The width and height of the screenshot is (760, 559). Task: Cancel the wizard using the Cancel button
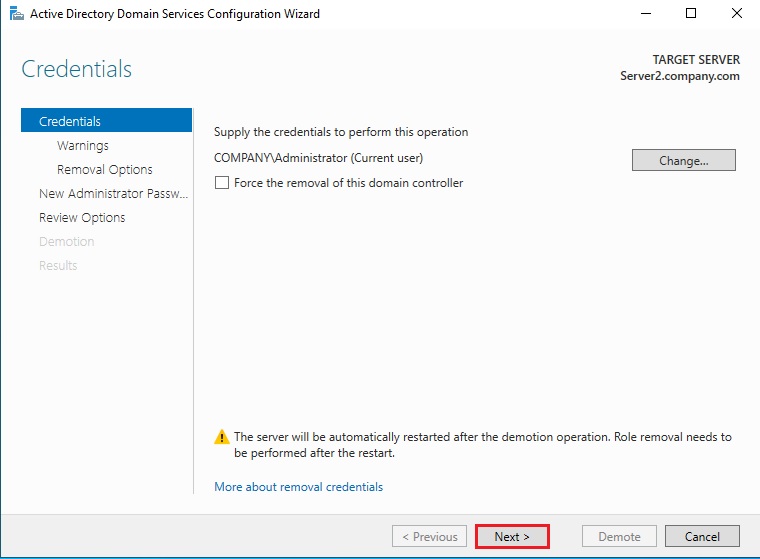click(702, 536)
